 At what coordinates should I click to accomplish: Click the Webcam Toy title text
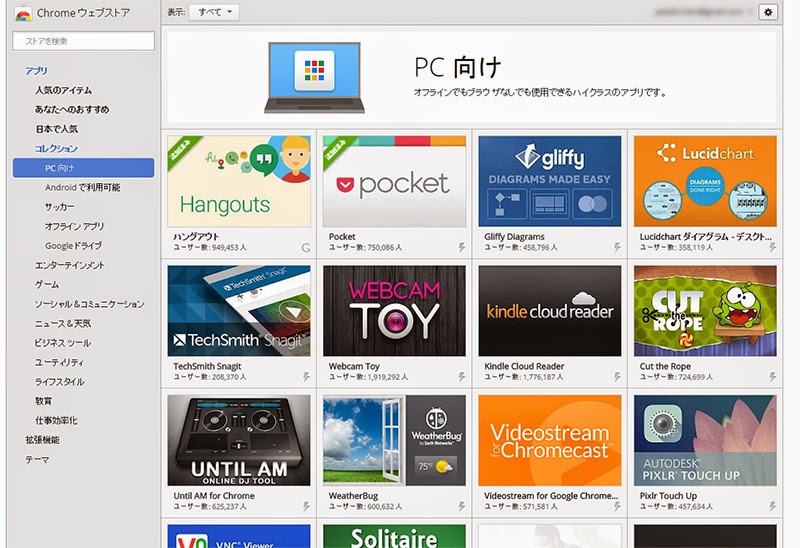pos(354,366)
